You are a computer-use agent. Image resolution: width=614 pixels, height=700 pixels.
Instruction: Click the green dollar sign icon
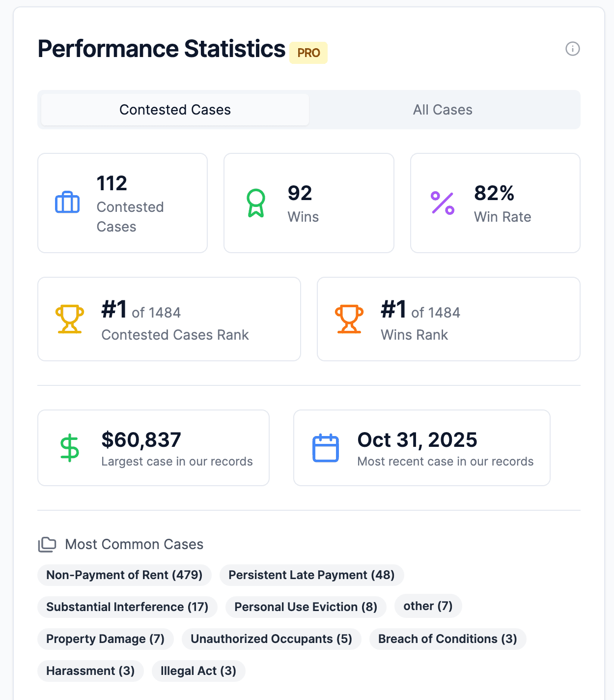point(70,448)
